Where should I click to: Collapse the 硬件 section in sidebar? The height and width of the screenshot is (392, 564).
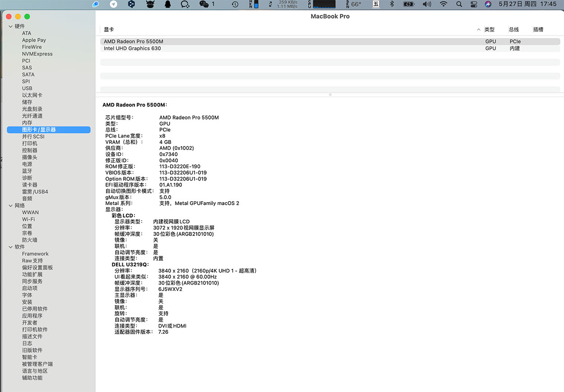tap(11, 26)
